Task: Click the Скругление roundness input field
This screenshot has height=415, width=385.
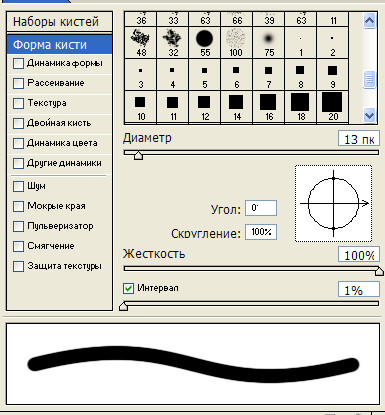Action: (261, 232)
